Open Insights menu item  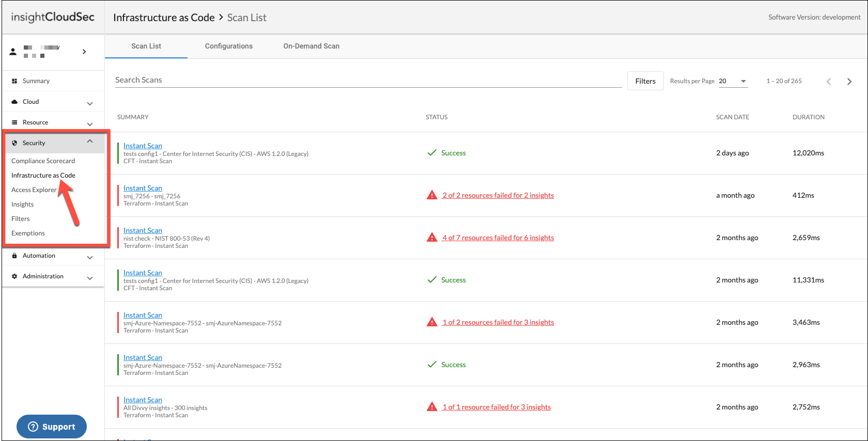point(23,204)
